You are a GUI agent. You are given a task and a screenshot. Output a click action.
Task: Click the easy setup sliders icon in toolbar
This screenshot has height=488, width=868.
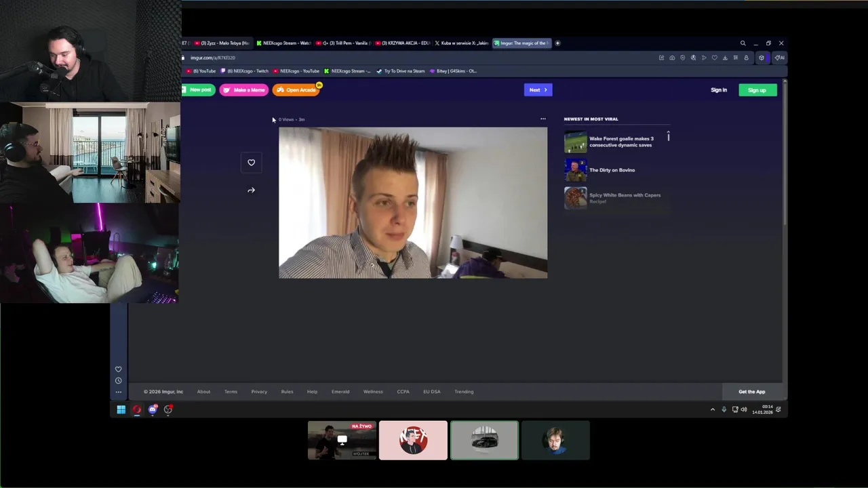click(x=735, y=58)
